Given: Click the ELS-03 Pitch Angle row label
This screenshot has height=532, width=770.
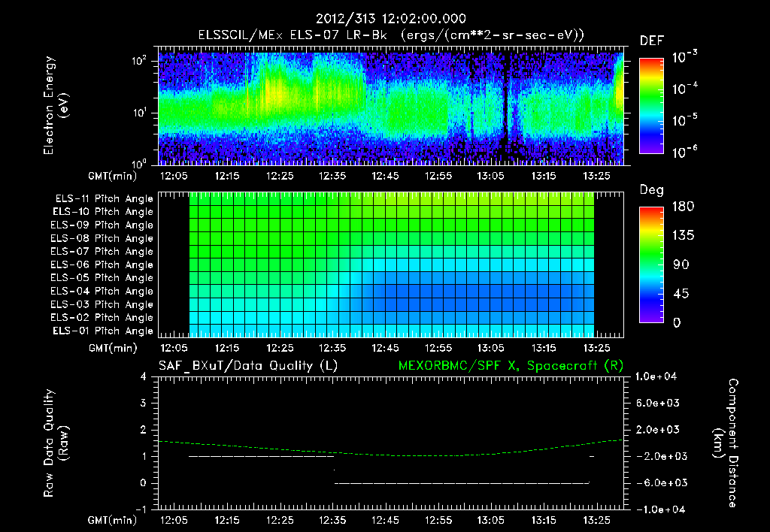Looking at the screenshot, I should click(102, 304).
